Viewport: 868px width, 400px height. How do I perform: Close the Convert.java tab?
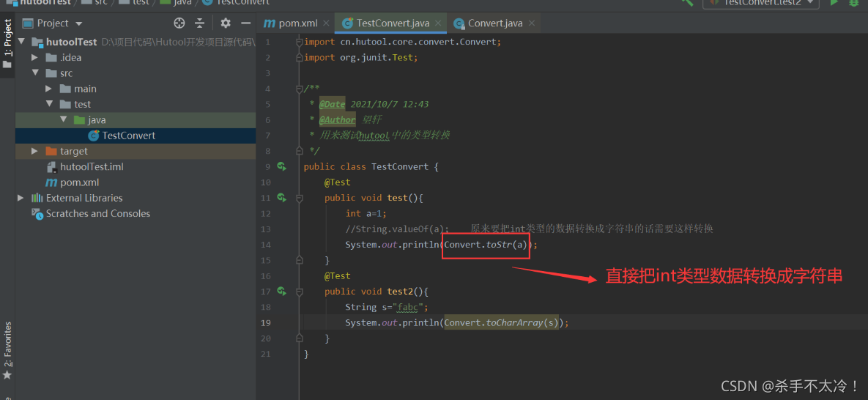(x=532, y=23)
